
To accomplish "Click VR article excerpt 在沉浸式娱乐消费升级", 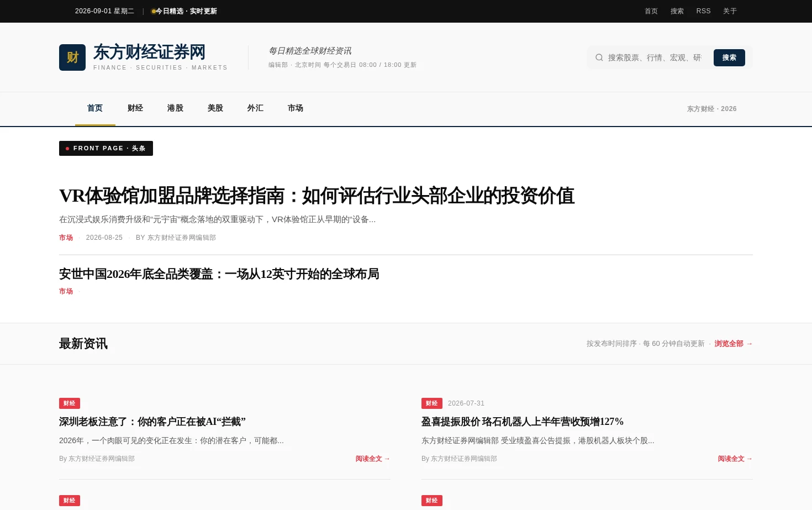I will point(217,219).
